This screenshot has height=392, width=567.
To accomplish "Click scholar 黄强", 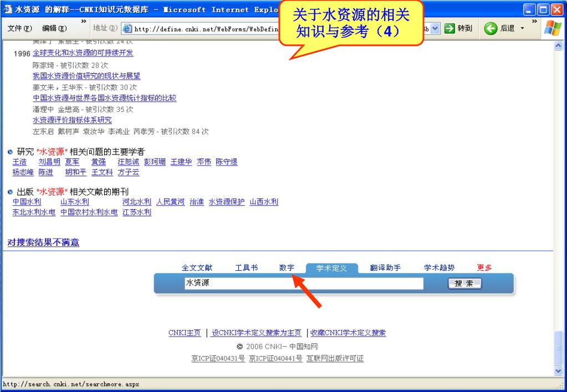I will click(98, 162).
